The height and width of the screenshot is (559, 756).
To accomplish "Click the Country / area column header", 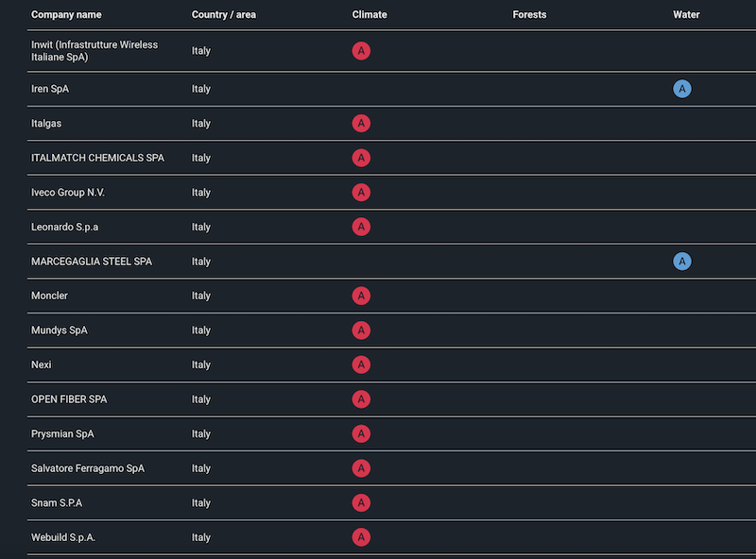I will point(223,15).
